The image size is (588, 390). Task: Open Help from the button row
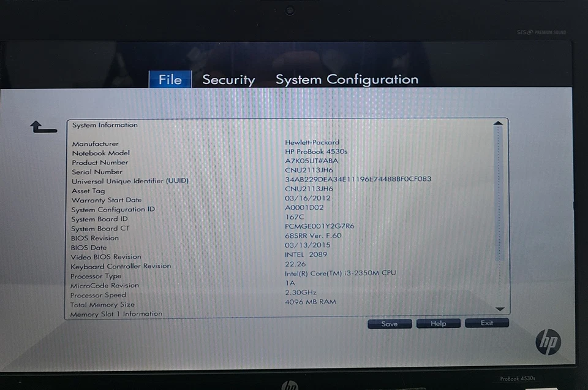click(438, 323)
